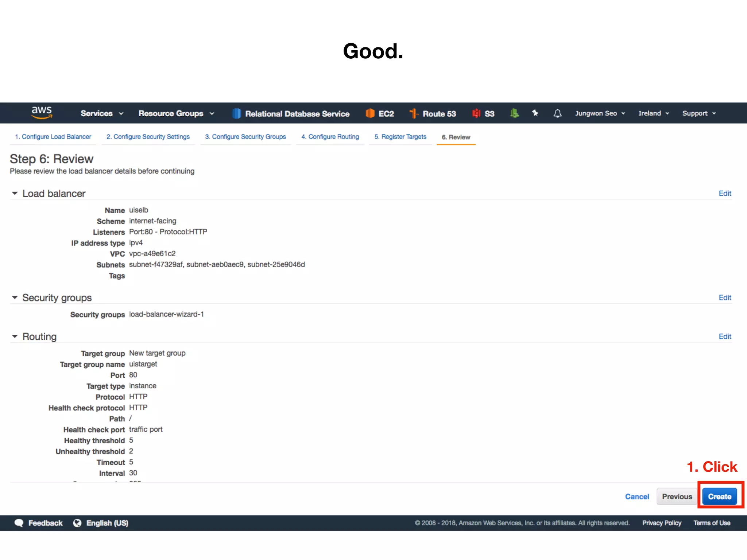The image size is (747, 560).
Task: Click the AWS logo icon
Action: (x=42, y=113)
